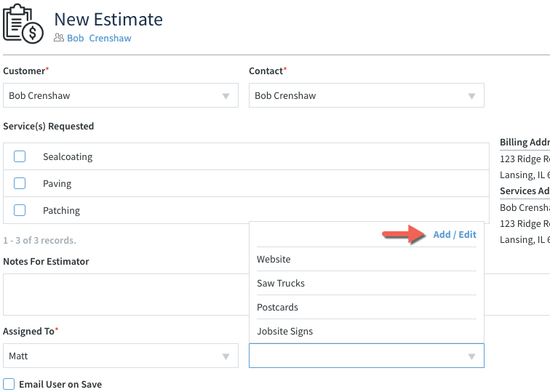Check the Sealcoating service checkbox
This screenshot has height=392, width=550.
[20, 156]
